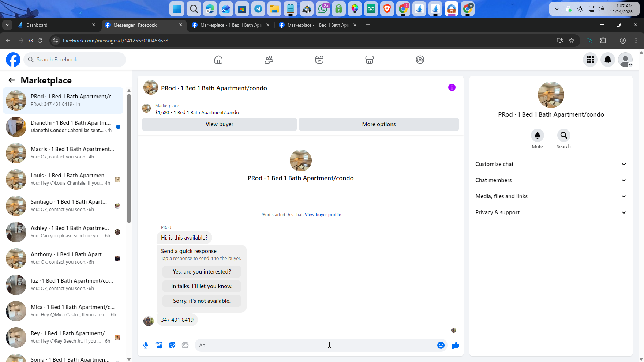Open Telegram from the taskbar
The image size is (644, 362).
(258, 9)
